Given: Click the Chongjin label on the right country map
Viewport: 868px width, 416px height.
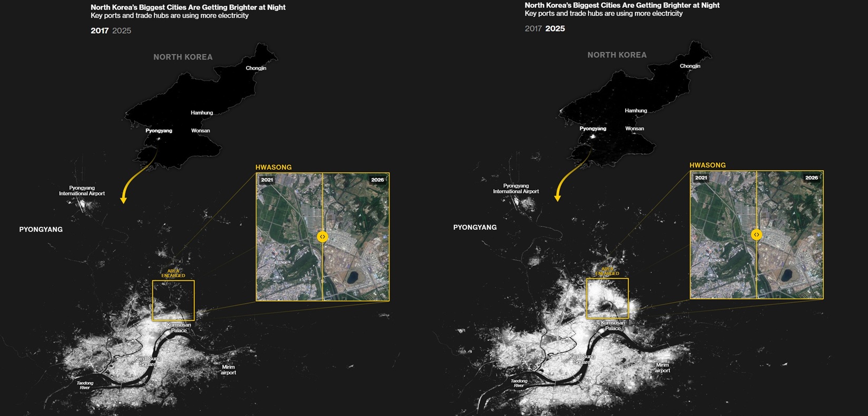Looking at the screenshot, I should tap(690, 66).
